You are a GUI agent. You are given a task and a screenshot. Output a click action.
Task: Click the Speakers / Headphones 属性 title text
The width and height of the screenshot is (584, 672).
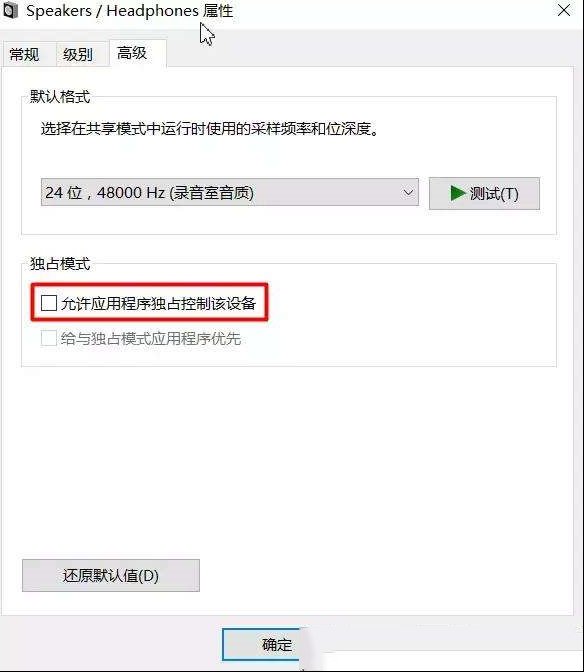point(129,11)
